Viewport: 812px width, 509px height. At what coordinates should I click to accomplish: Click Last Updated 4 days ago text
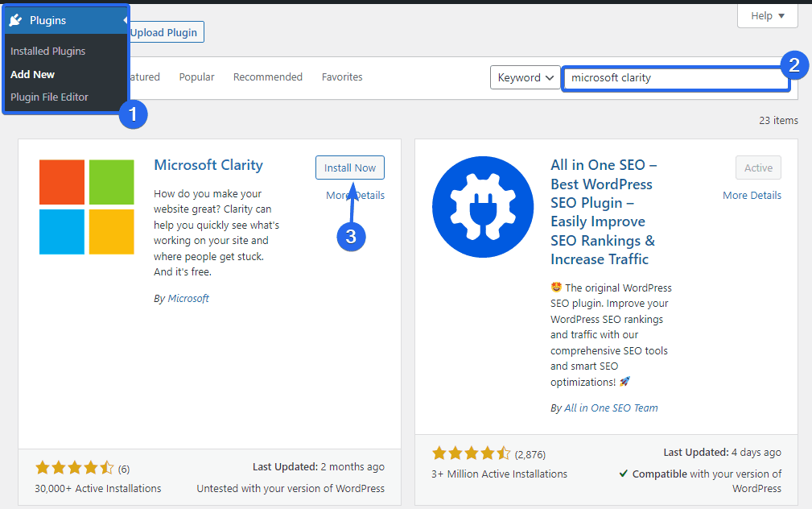click(723, 452)
